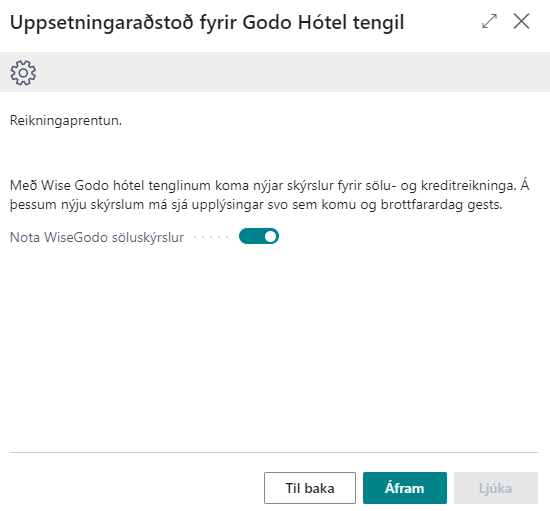
Task: Go back with the Til baka button
Action: coord(310,488)
